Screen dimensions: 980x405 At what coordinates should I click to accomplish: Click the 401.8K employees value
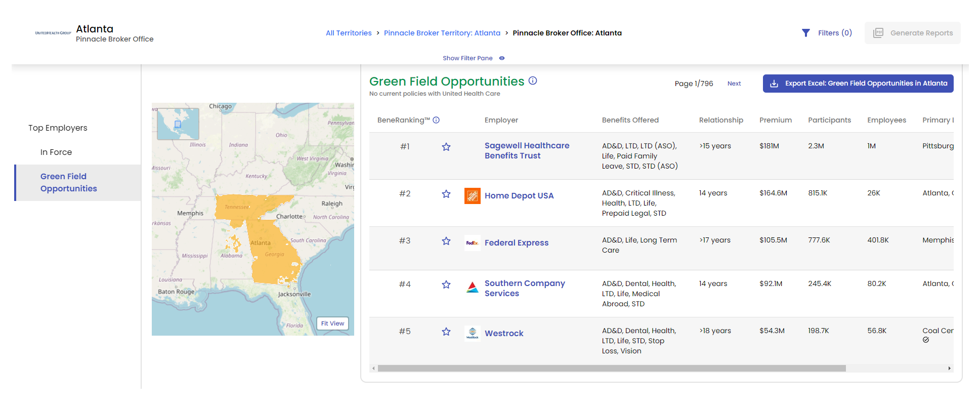[x=878, y=240]
